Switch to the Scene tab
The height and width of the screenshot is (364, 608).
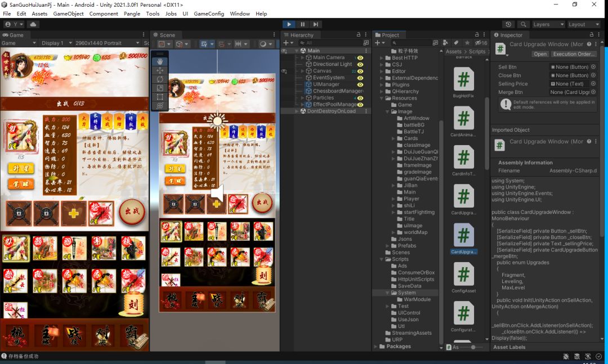coord(167,35)
